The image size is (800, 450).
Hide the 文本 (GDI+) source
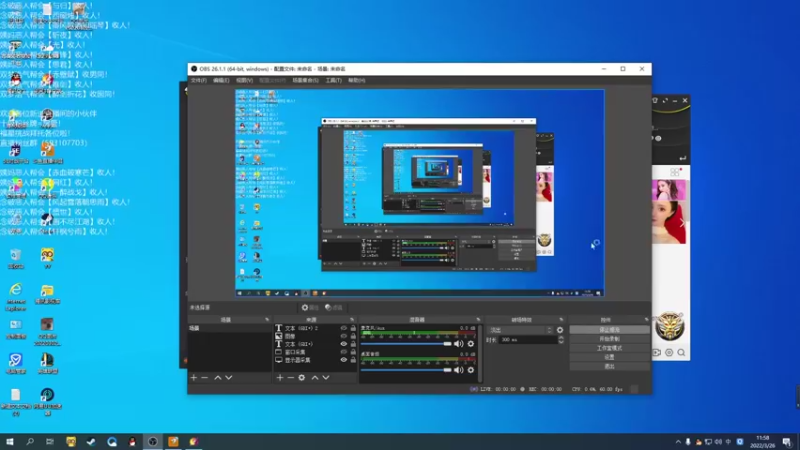click(x=343, y=344)
